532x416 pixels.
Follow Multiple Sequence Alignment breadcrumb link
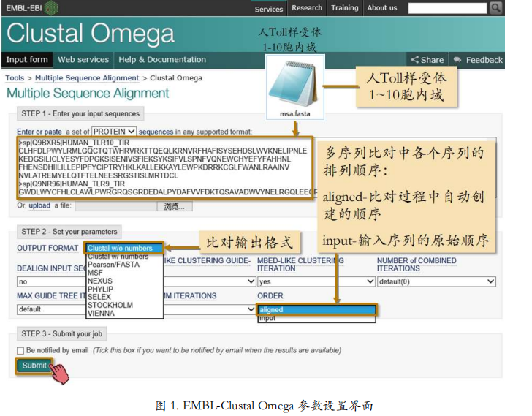87,78
